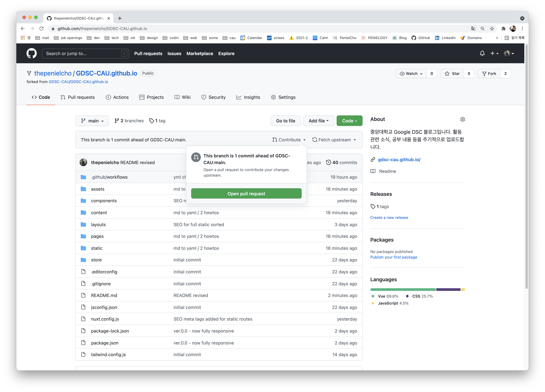Open the commit history clock icon
This screenshot has width=545, height=392.
[x=328, y=162]
